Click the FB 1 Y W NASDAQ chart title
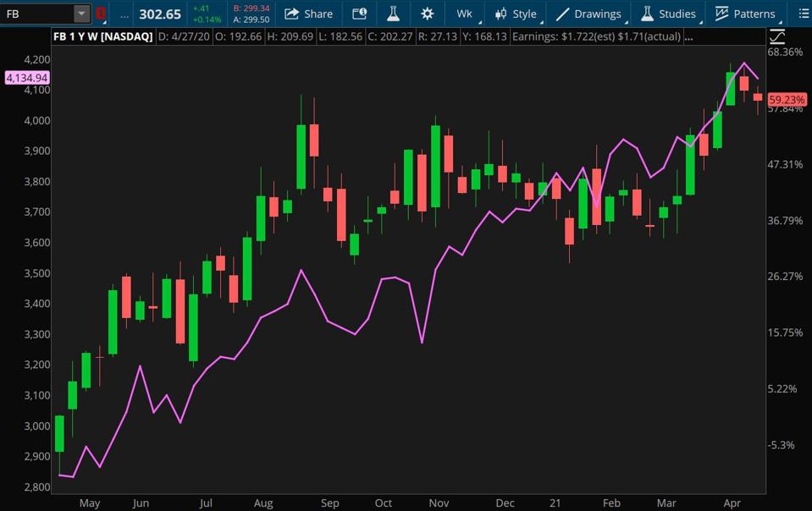 [x=103, y=37]
